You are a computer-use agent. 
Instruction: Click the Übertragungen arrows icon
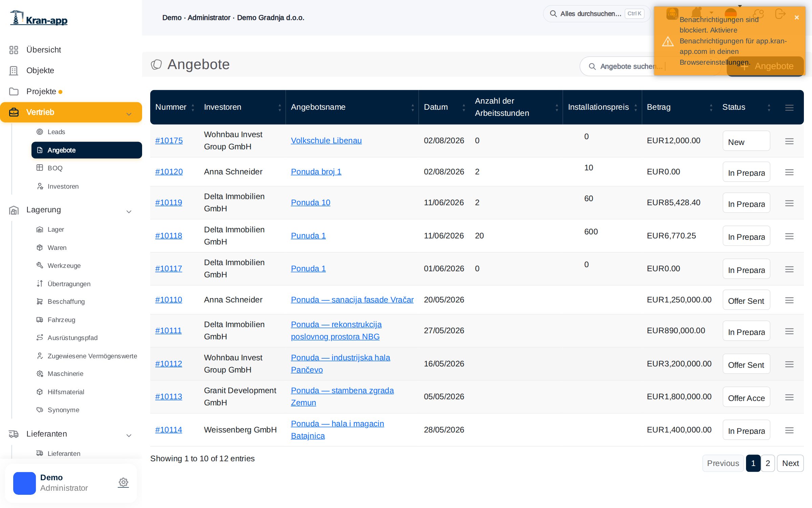pos(40,283)
